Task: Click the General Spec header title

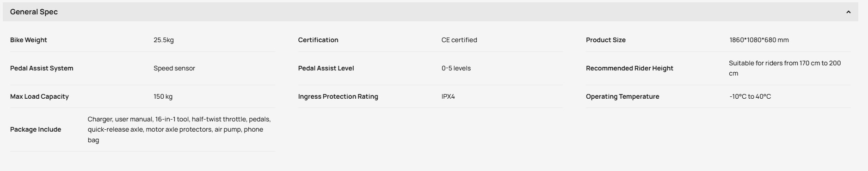Action: click(34, 12)
